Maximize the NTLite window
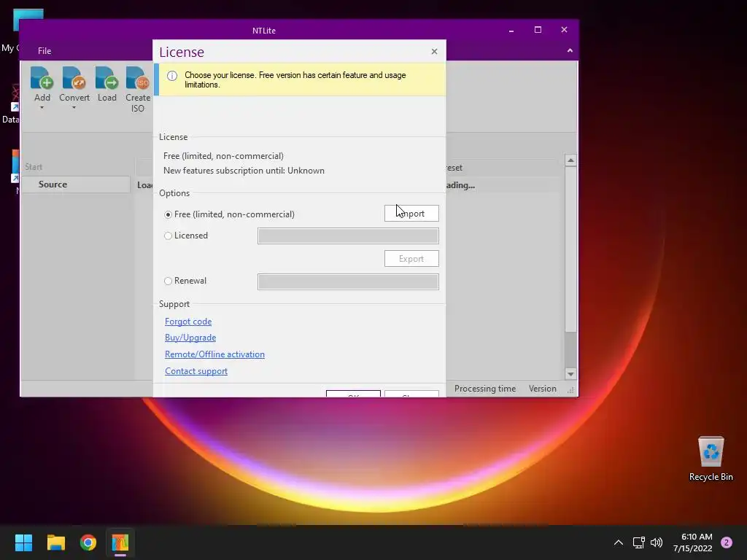 point(538,30)
